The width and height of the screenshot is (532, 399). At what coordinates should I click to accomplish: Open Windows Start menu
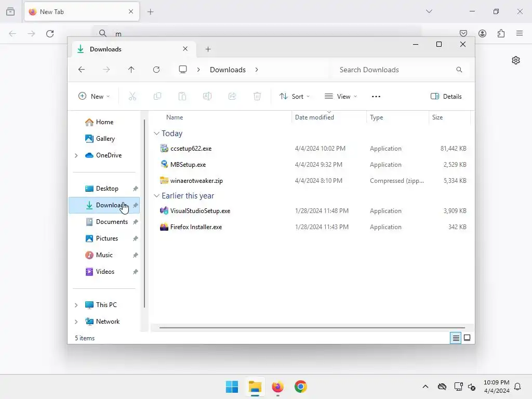pos(232,387)
